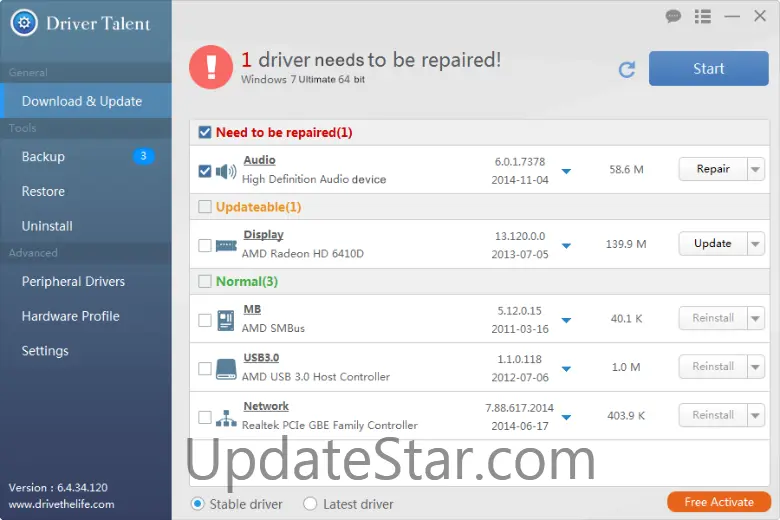Open the feedback chat bubble icon
780x520 pixels.
pos(673,16)
